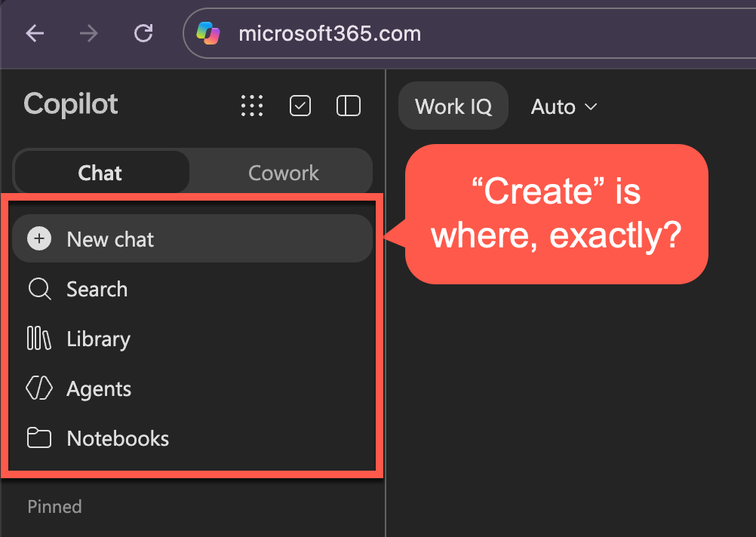Screen dimensions: 756x537
Task: Open Notebooks in the sidebar
Action: tap(192, 438)
